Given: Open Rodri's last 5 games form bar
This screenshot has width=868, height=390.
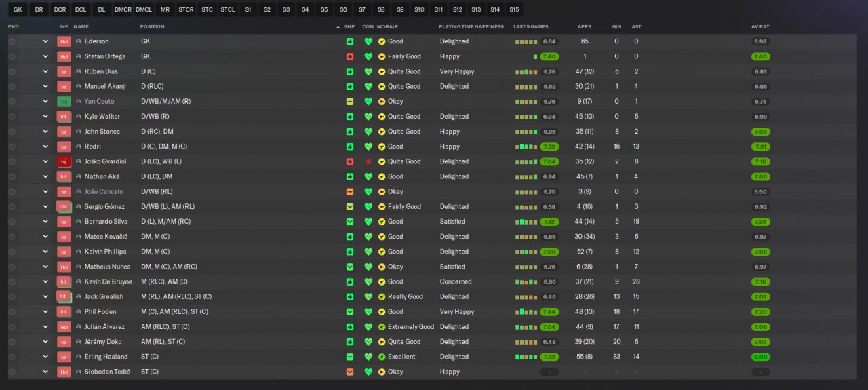Looking at the screenshot, I should 526,147.
